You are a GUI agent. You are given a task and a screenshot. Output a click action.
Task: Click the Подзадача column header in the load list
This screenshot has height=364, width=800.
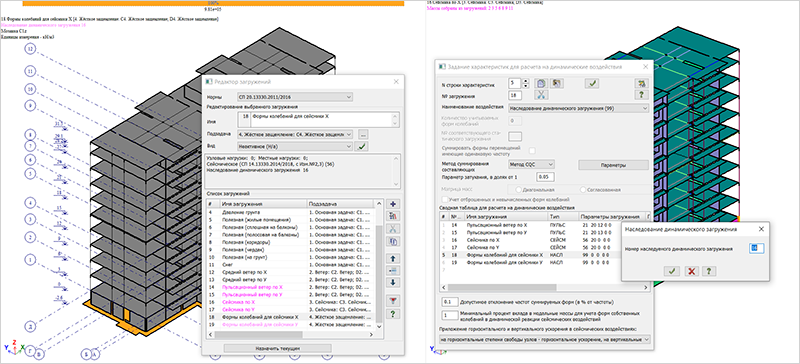click(x=341, y=203)
